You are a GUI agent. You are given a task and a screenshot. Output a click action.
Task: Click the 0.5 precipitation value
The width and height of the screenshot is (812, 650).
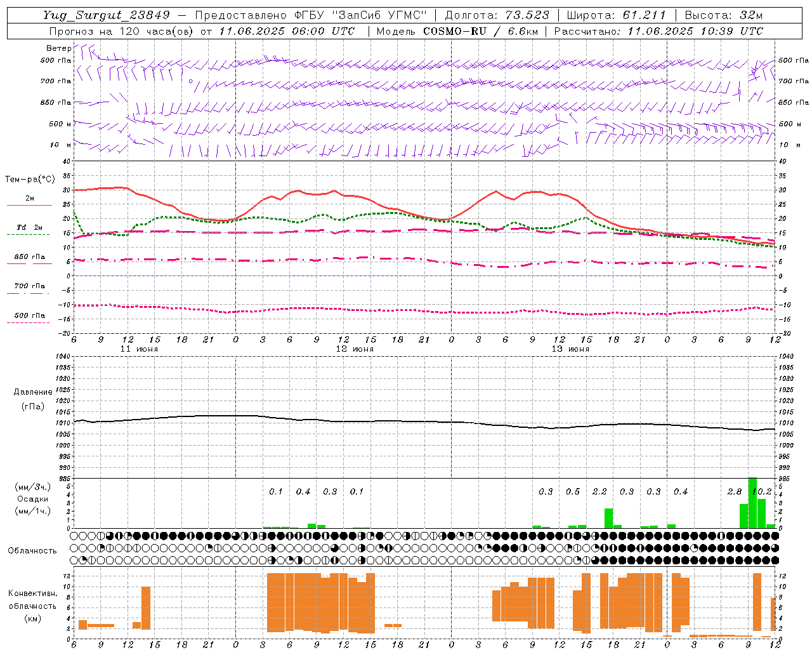tap(573, 492)
